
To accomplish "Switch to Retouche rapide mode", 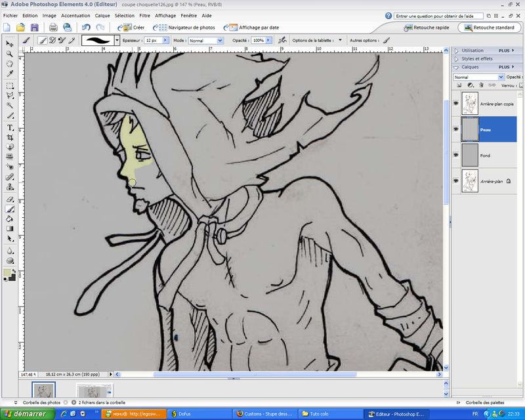I will click(x=426, y=28).
